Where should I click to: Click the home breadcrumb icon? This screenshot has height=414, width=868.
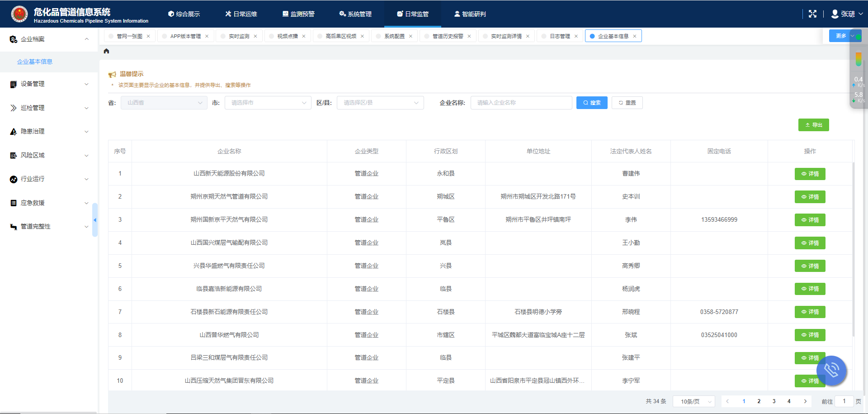pos(107,51)
